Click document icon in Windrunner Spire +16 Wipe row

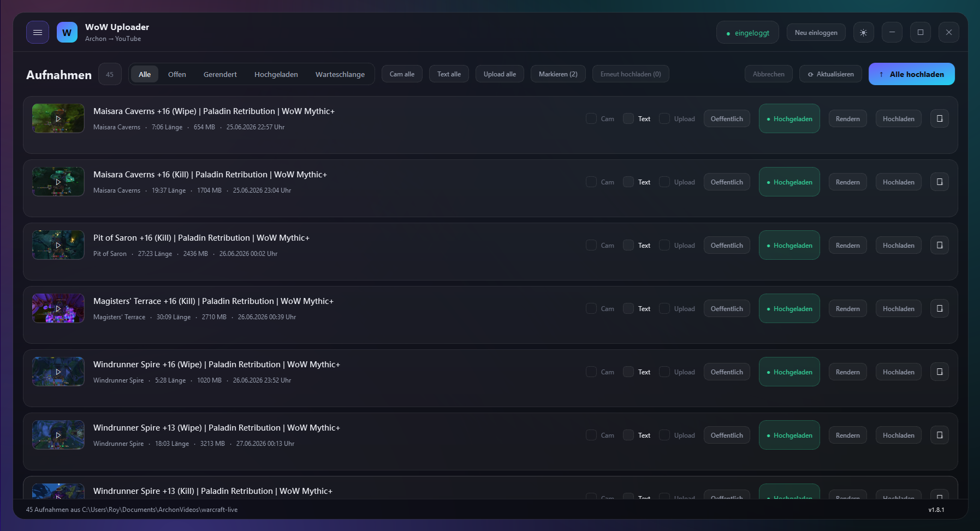(x=940, y=372)
